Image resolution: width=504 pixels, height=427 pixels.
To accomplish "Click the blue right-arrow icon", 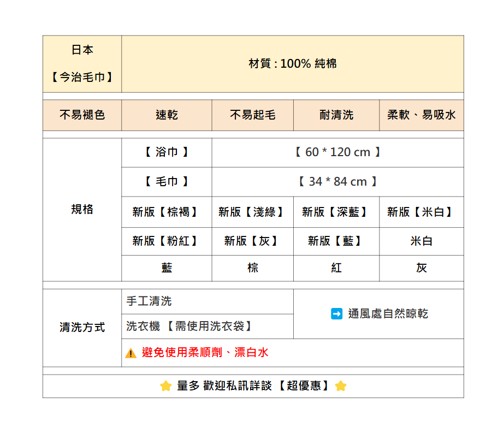I will click(x=337, y=314).
